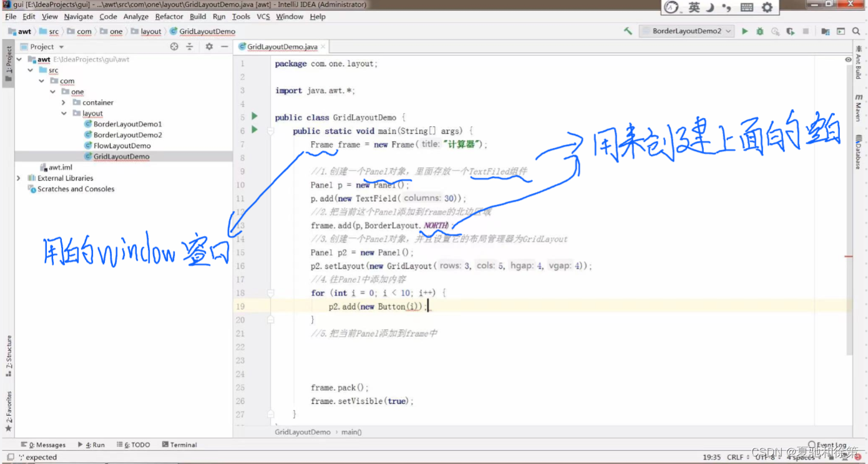Screen dimensions: 868x464
Task: Open the search everywhere magnifier icon
Action: (x=856, y=30)
